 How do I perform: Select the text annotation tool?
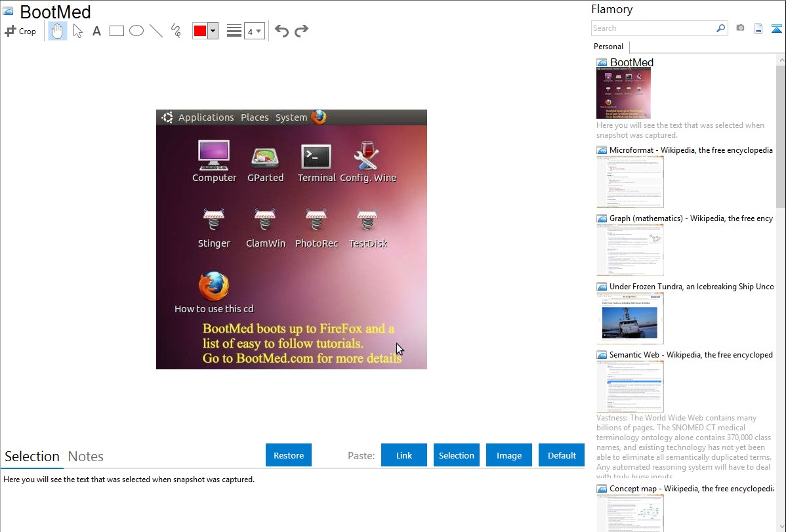(x=96, y=31)
